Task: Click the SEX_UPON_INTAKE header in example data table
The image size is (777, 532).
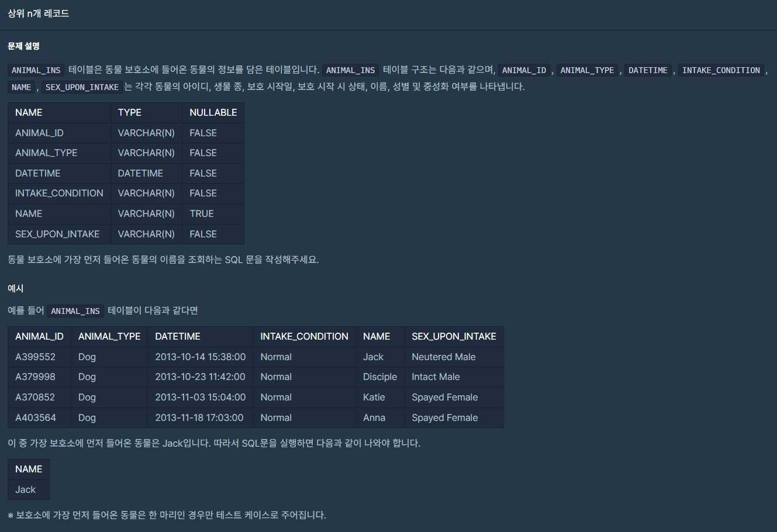Action: pos(454,336)
